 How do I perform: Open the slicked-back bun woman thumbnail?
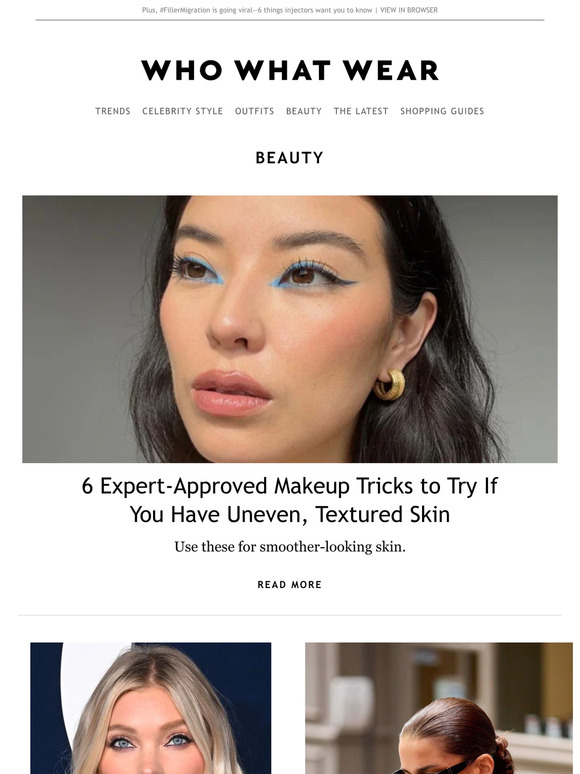pyautogui.click(x=439, y=708)
